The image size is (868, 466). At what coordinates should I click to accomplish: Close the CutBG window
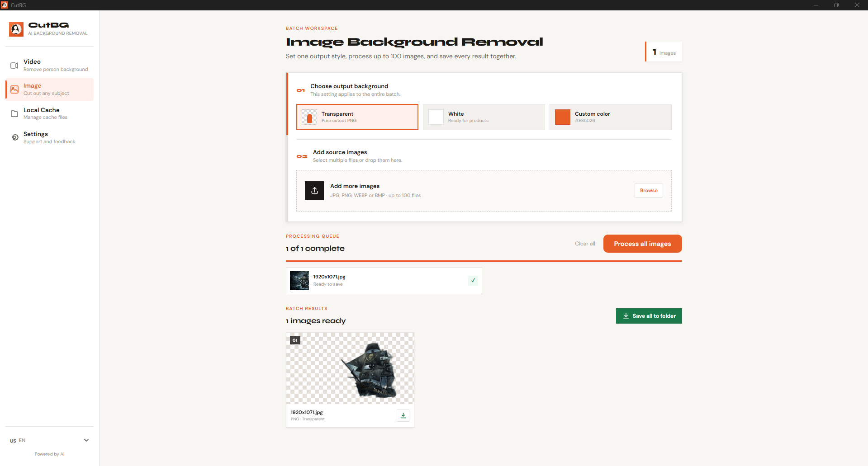click(857, 5)
